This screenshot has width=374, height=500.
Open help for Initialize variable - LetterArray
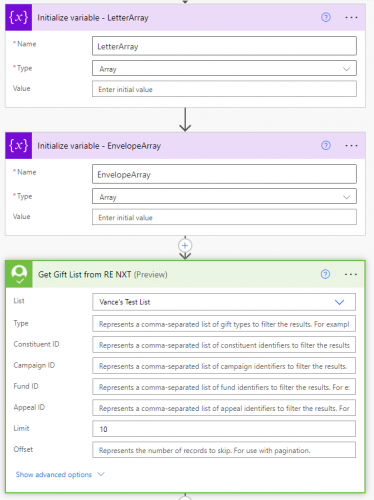[326, 17]
